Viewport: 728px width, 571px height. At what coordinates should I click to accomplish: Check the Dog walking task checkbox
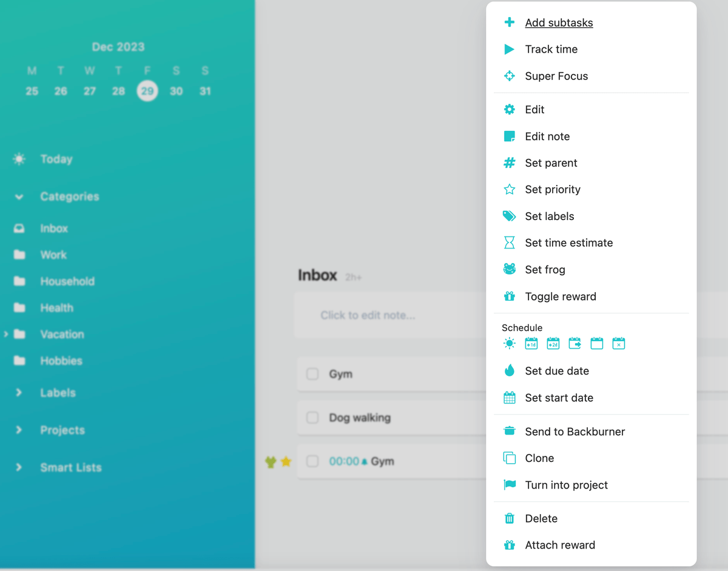tap(312, 418)
